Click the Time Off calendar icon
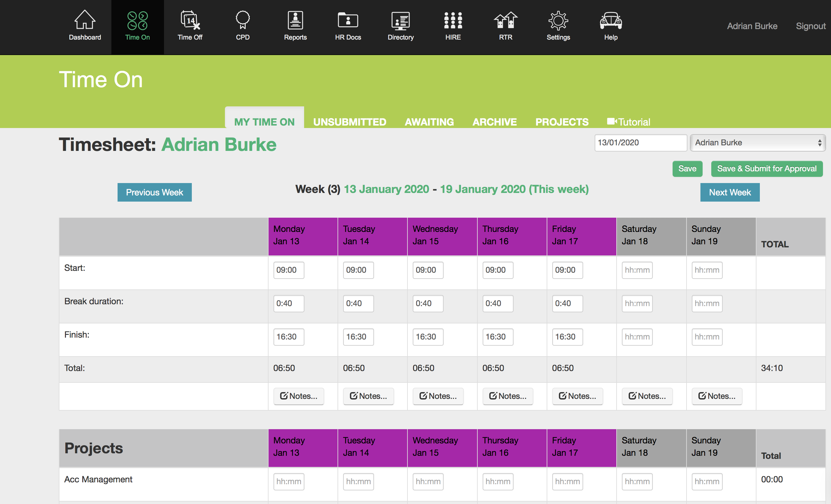 pyautogui.click(x=190, y=20)
